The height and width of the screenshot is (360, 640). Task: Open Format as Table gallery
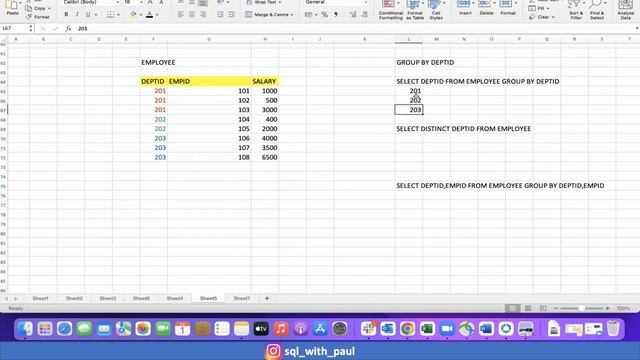pos(415,10)
